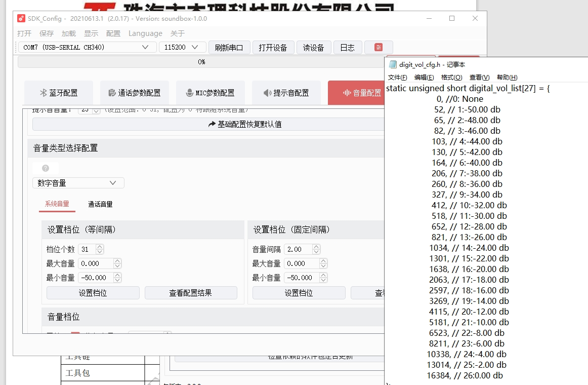Expand the 数字音量 volume type dropdown

coord(78,183)
